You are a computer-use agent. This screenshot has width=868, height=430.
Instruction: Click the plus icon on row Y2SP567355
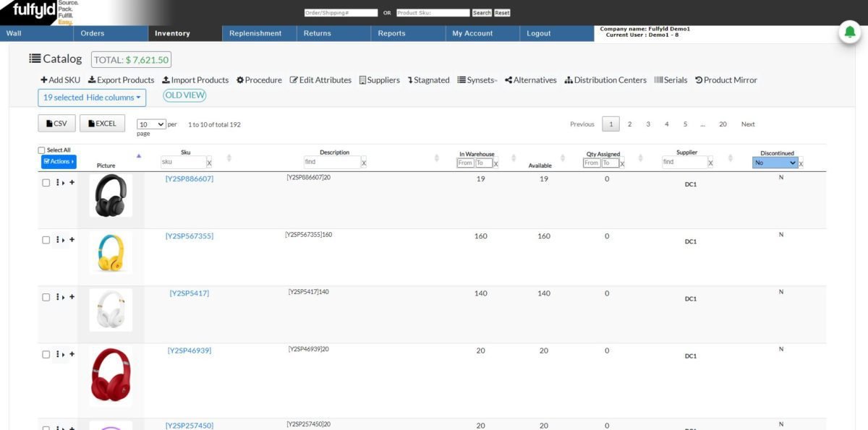click(x=72, y=240)
